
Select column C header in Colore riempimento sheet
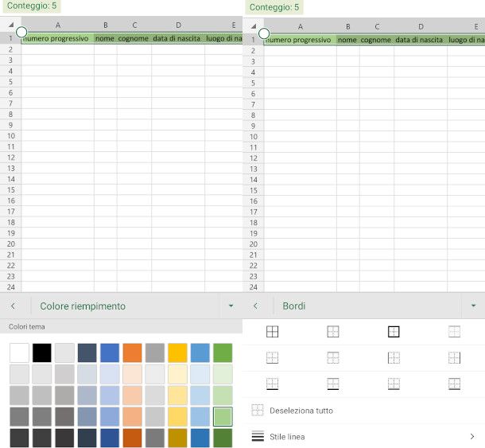pos(134,25)
